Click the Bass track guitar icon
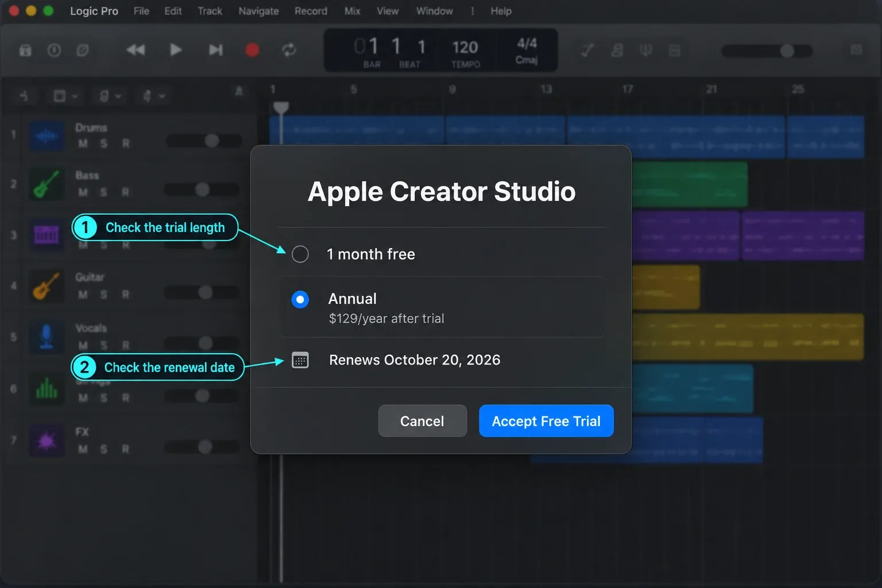This screenshot has height=588, width=882. (x=47, y=184)
